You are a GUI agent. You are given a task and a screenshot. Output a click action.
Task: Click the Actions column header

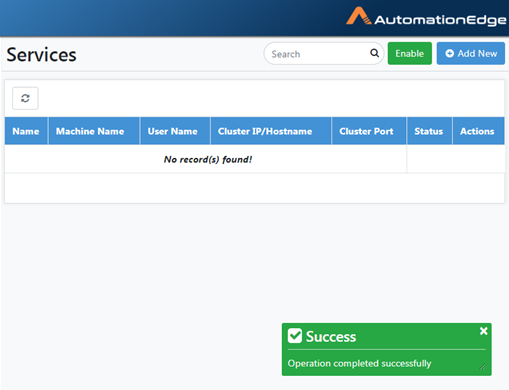(x=478, y=131)
